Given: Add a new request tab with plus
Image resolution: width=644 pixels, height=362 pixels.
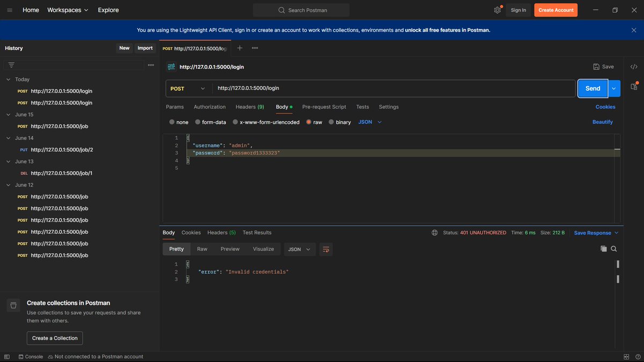Looking at the screenshot, I should coord(240,48).
